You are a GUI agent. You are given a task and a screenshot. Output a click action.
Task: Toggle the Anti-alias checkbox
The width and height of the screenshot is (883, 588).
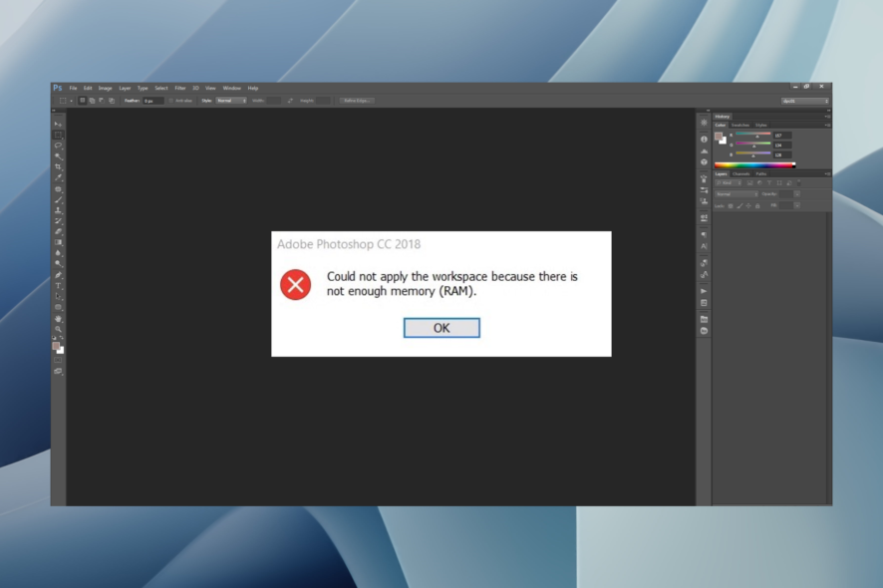point(171,101)
